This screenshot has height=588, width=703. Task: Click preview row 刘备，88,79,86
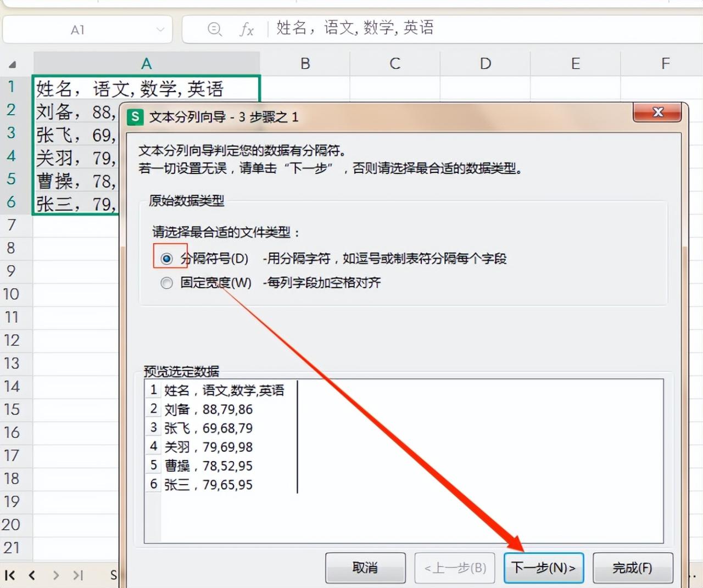tap(208, 410)
